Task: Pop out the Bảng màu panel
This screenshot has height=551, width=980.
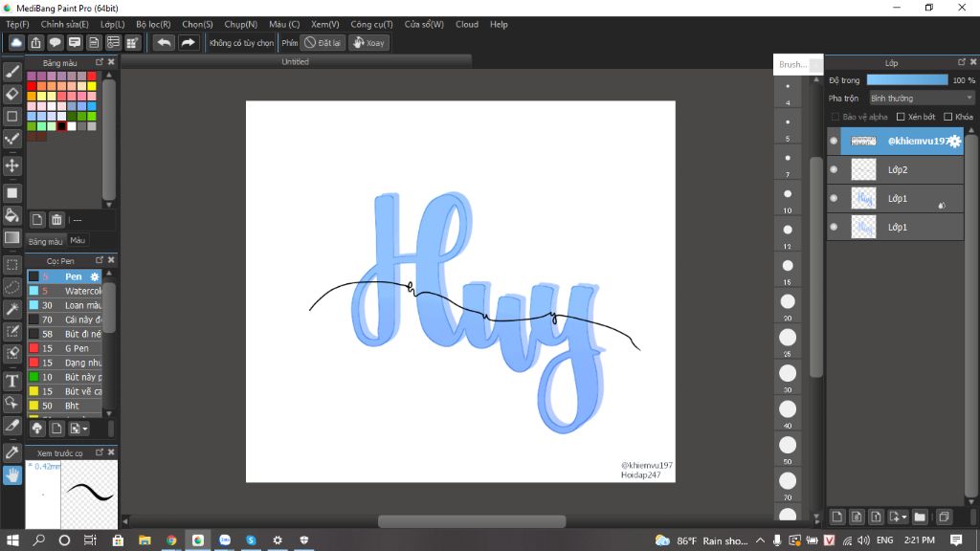Action: point(100,62)
